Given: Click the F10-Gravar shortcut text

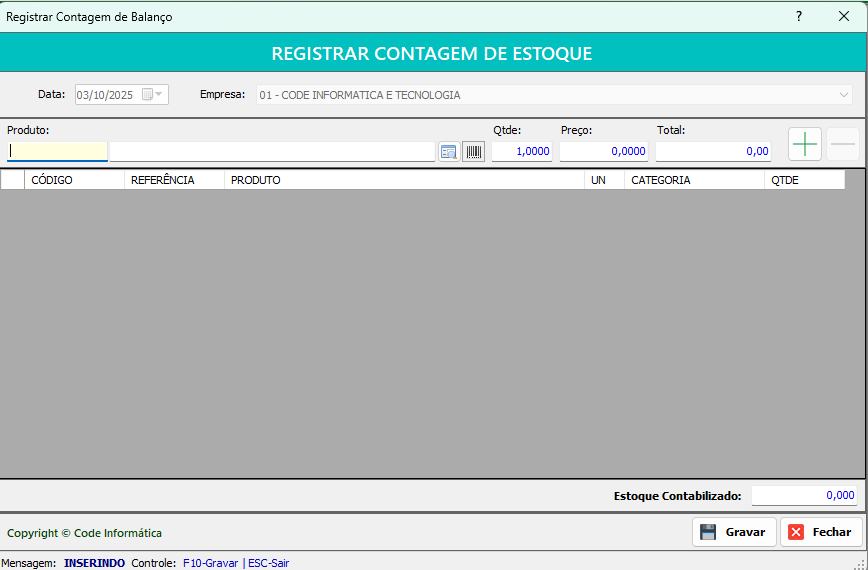Looking at the screenshot, I should (210, 563).
